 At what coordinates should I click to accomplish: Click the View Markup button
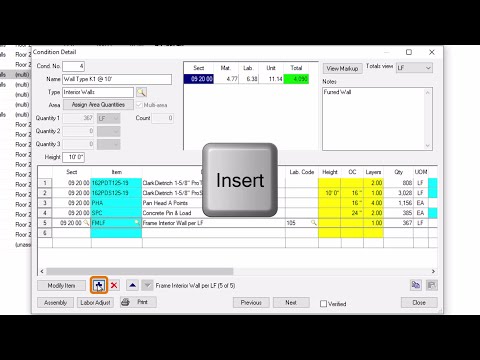point(342,68)
